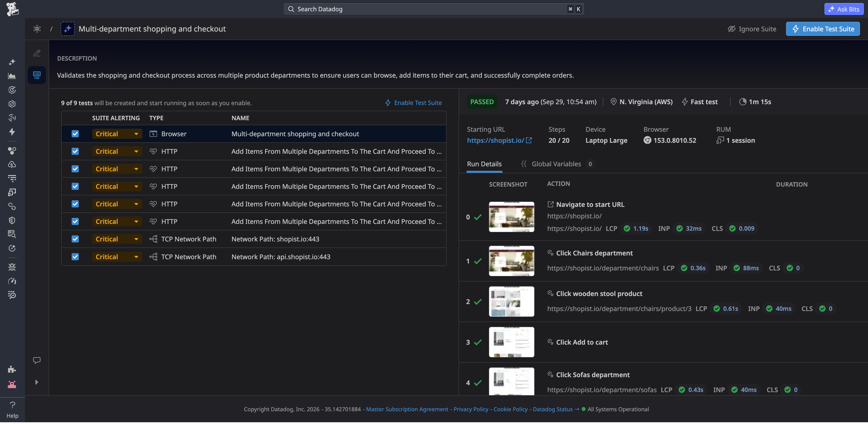
Task: Click the sparkle icon in left sidebar
Action: (12, 62)
